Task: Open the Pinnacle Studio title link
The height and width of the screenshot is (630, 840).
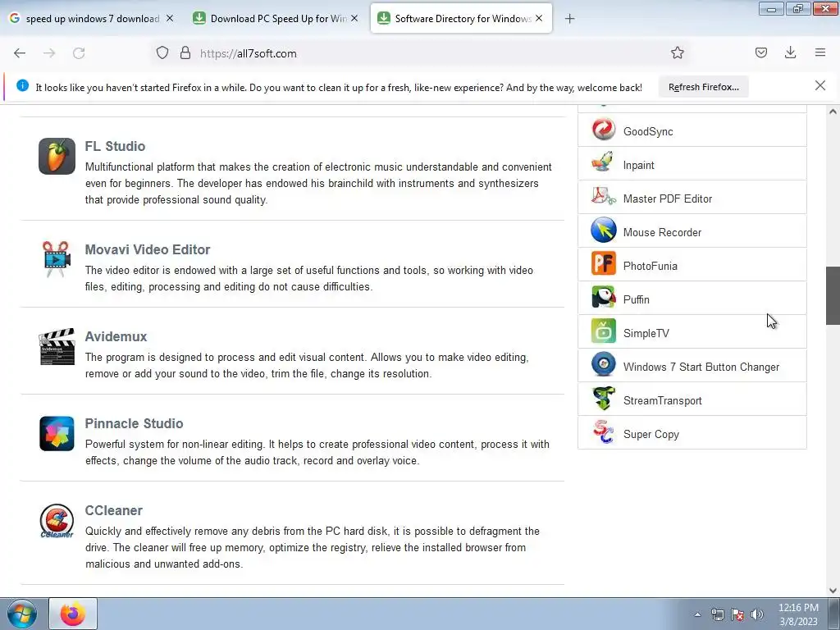Action: click(x=134, y=423)
